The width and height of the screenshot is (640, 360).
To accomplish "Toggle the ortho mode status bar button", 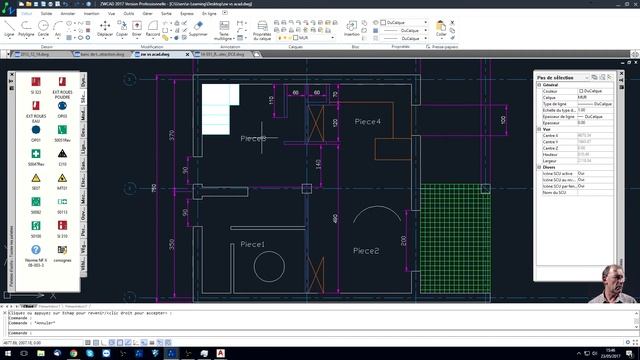I will pos(104,342).
